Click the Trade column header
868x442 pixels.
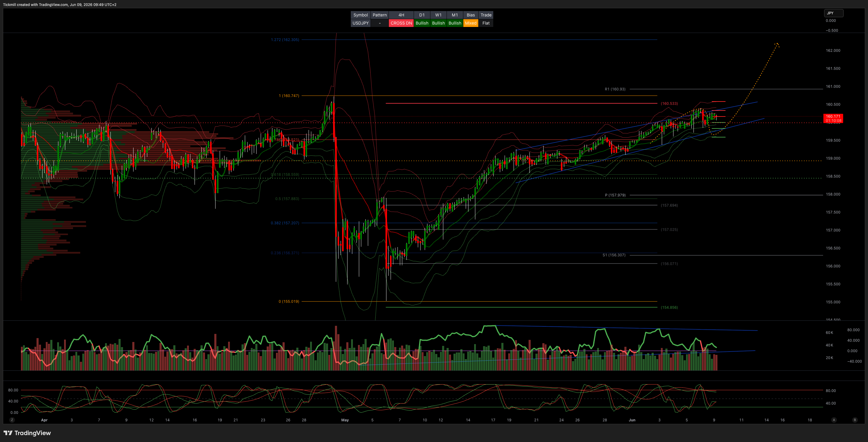[x=486, y=15]
